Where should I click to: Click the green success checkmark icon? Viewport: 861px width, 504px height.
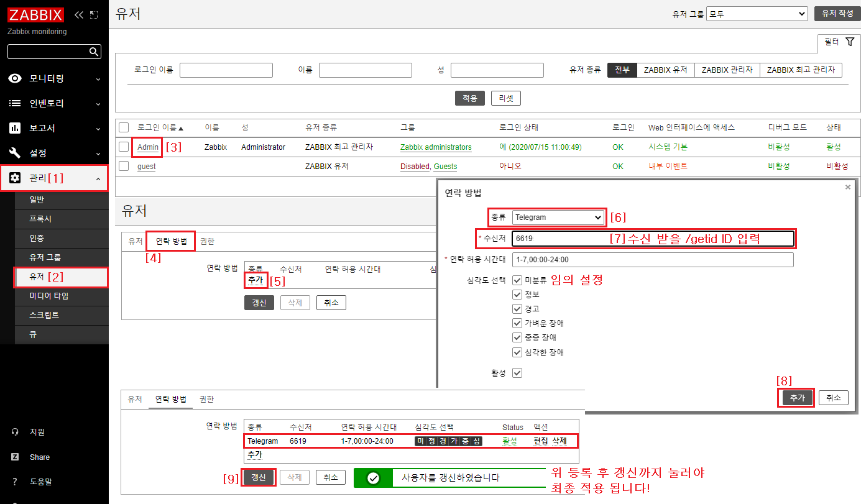pyautogui.click(x=373, y=478)
